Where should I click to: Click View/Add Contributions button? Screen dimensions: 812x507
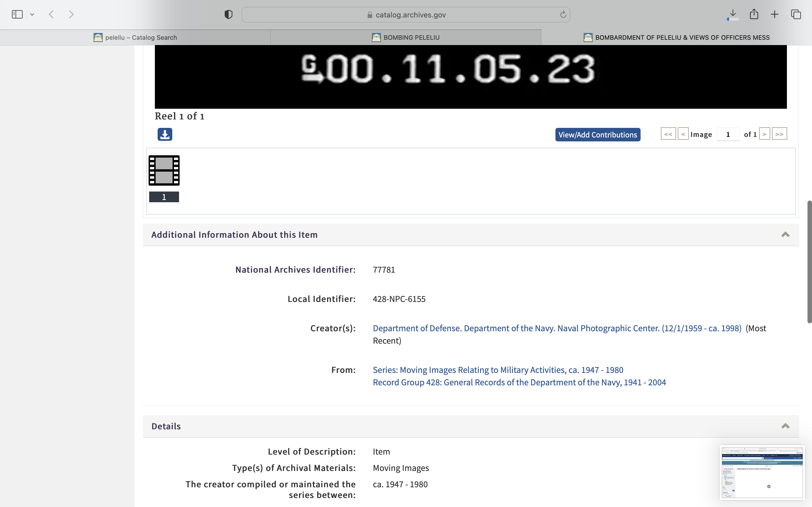[598, 134]
